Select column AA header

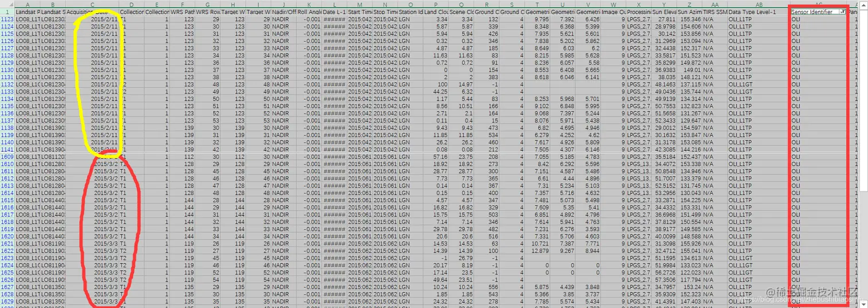click(714, 4)
